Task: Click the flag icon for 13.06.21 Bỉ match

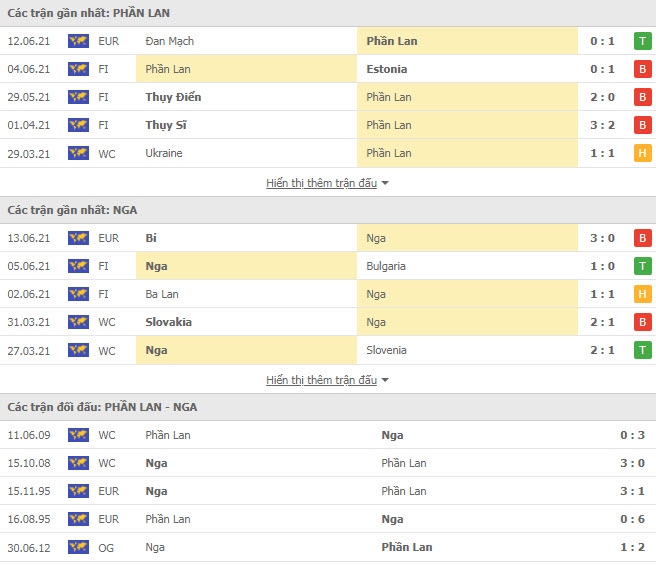Action: (78, 238)
